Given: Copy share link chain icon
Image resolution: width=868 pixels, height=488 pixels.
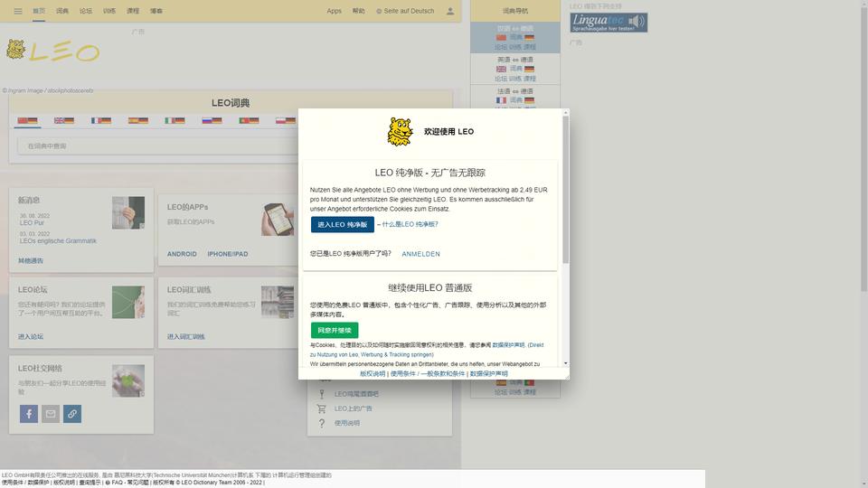Looking at the screenshot, I should tap(72, 414).
